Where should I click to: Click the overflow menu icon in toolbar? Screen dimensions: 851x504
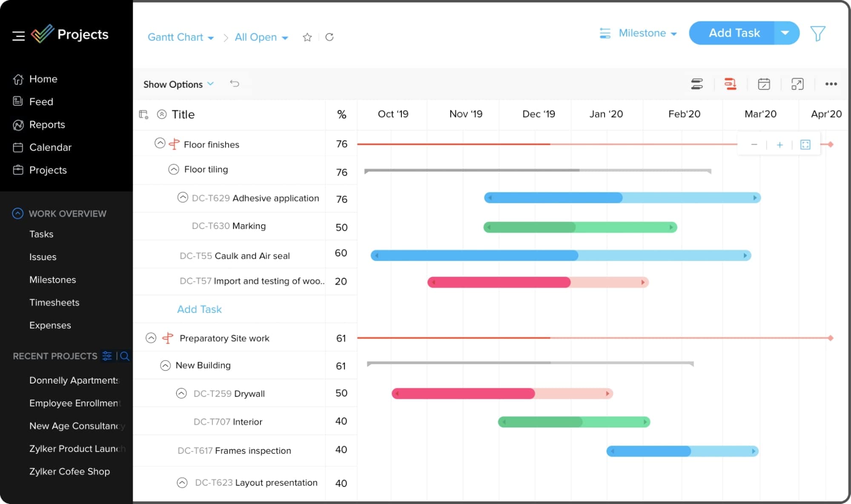click(831, 83)
